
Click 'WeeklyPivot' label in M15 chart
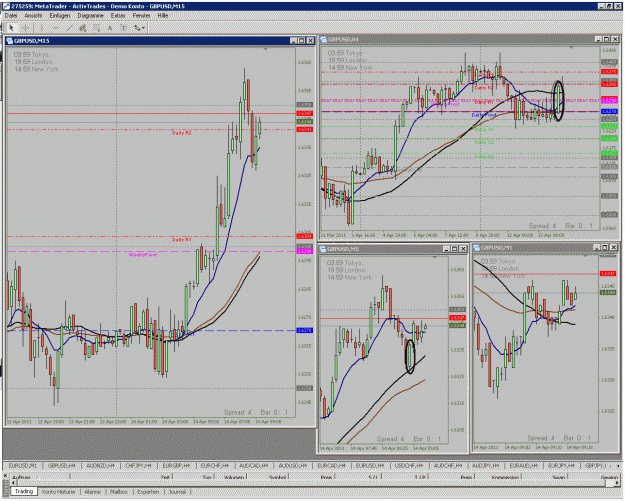(143, 255)
